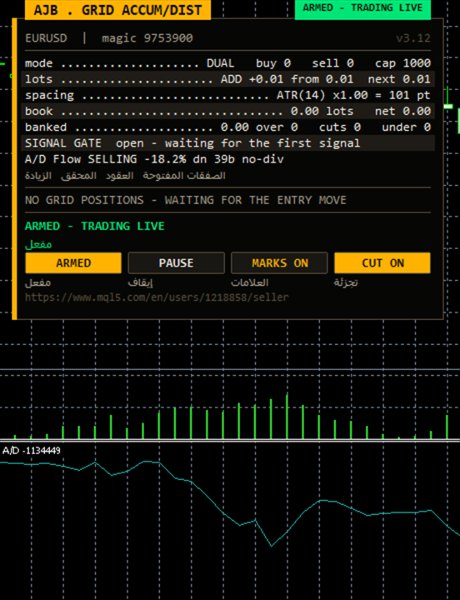Click NO GRID POSITIONS status message
Screen dimensions: 460x600
[186, 200]
